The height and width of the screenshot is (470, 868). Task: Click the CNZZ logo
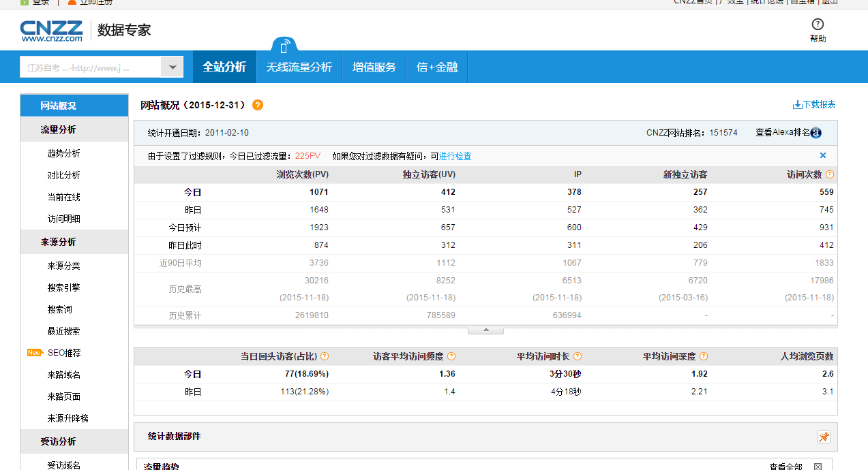point(51,31)
